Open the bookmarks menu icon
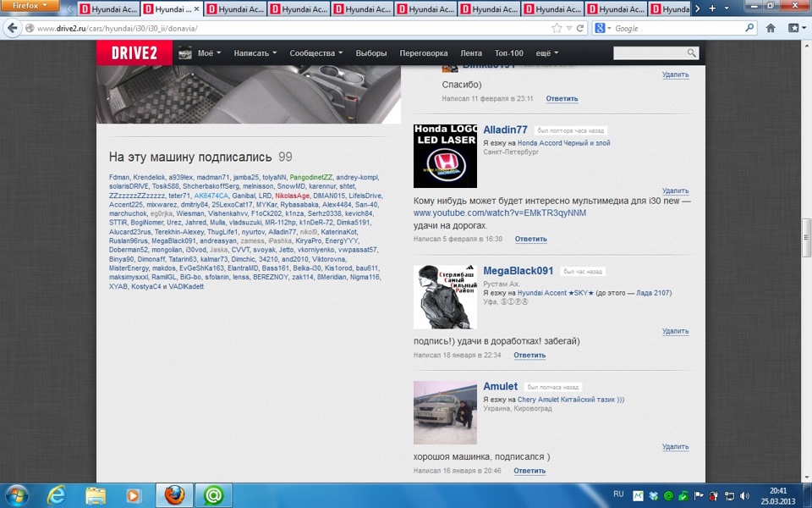Viewport: 812px width, 508px height. (795, 28)
